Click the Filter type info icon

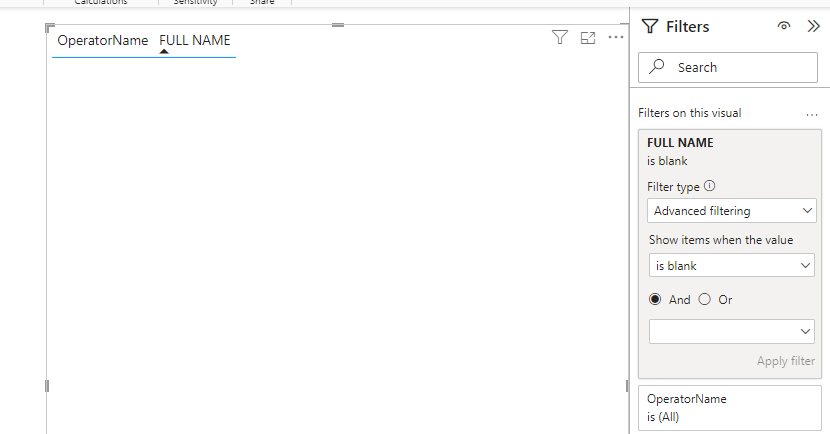(x=710, y=186)
